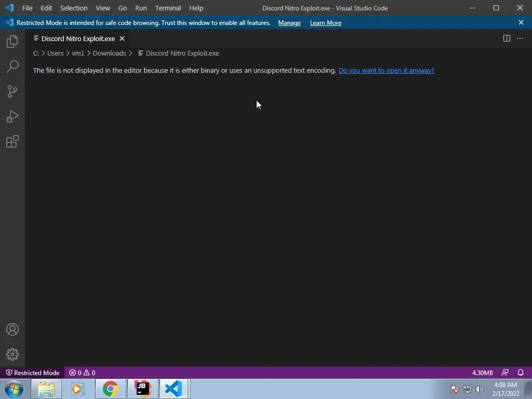532x399 pixels.
Task: Click the Action Center flag tray icon
Action: click(455, 389)
